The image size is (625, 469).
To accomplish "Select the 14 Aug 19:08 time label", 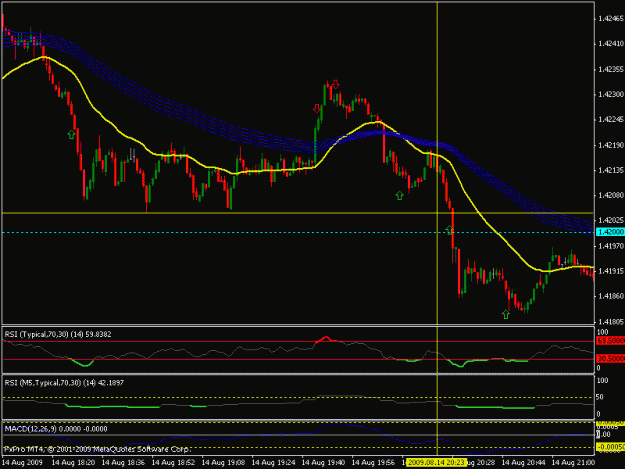I will (x=223, y=462).
